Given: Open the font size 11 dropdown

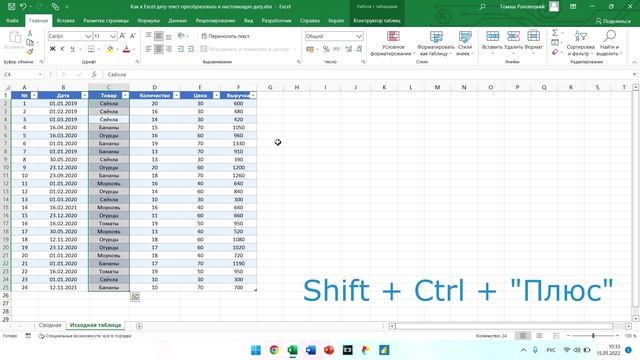Looking at the screenshot, I should point(113,36).
